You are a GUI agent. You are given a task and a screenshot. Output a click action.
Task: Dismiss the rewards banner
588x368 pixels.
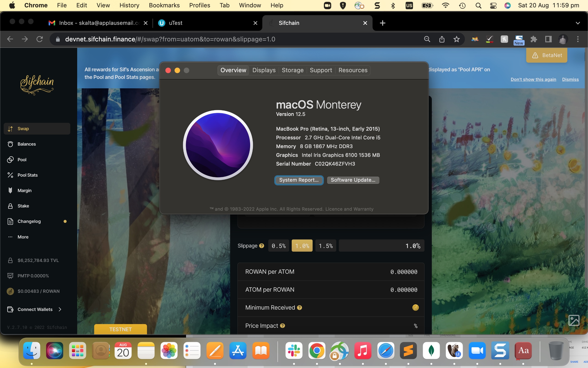570,79
